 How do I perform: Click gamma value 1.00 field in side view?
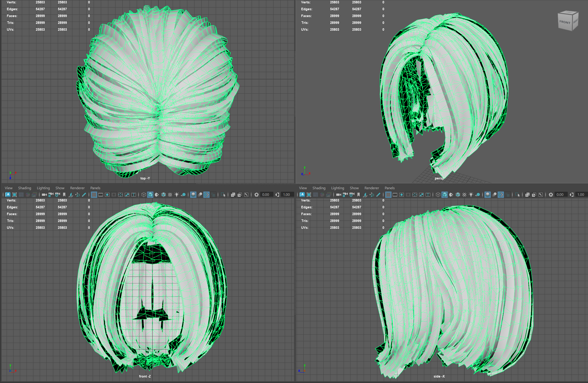point(581,195)
